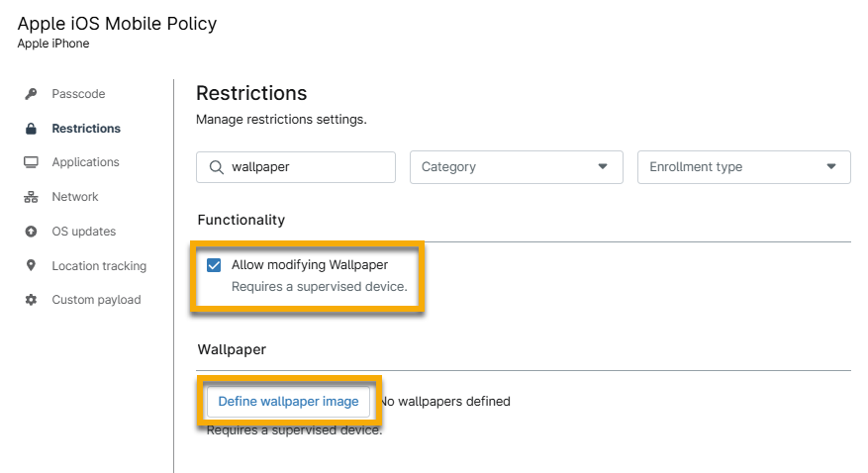The image size is (868, 473).
Task: Click the magnifier icon in the search box
Action: [x=216, y=167]
